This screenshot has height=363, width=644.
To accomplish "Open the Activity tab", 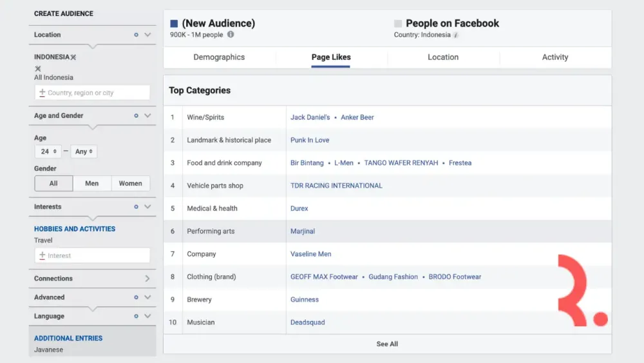I will [555, 57].
